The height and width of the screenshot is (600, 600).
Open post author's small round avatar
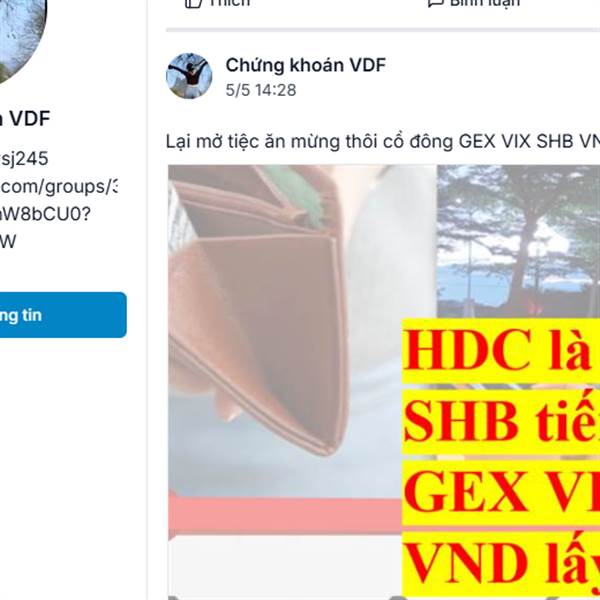click(189, 76)
